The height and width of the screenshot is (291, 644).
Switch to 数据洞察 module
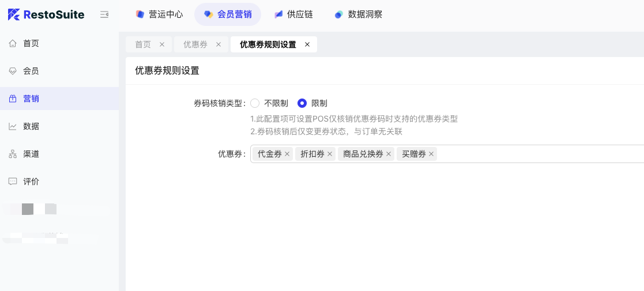[x=358, y=14]
